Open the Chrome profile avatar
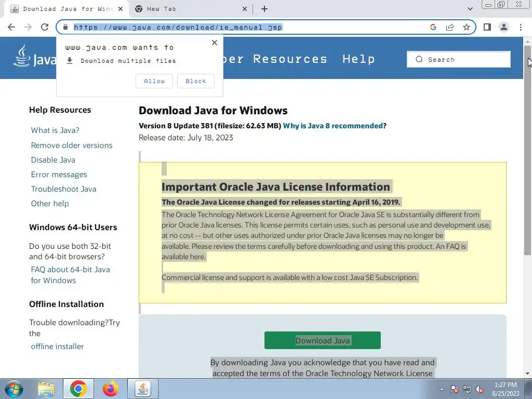This screenshot has width=532, height=399. (504, 27)
